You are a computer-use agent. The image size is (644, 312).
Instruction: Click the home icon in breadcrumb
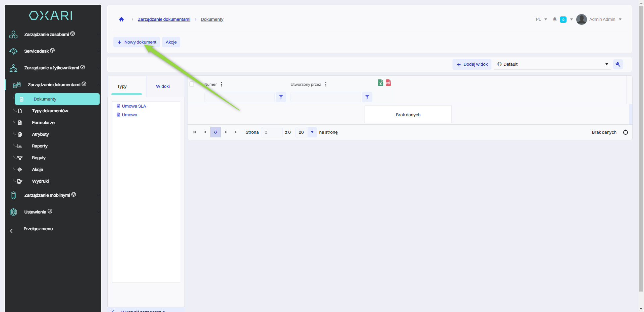[121, 19]
